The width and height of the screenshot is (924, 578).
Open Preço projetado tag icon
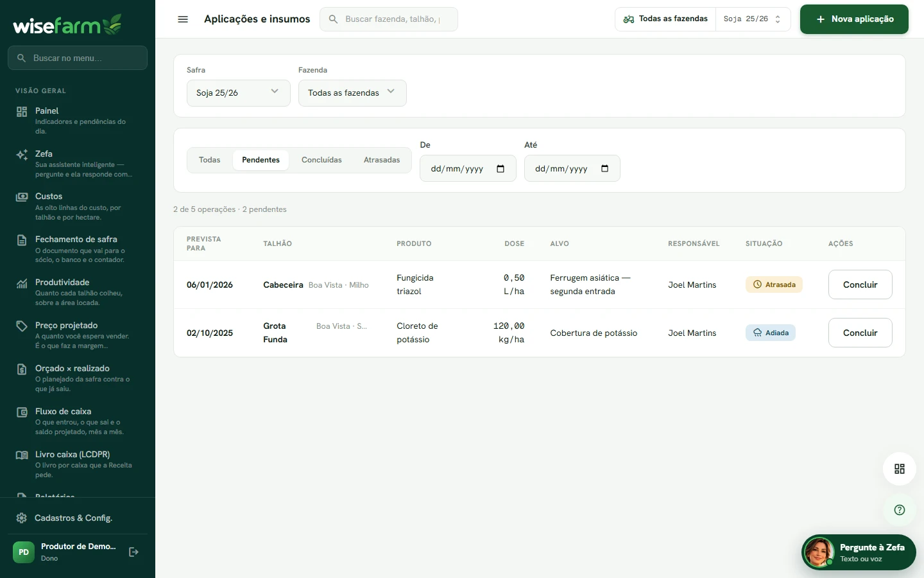point(22,326)
